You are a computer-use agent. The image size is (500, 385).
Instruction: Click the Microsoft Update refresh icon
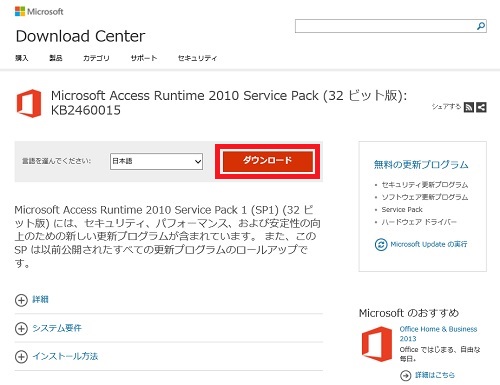pos(381,244)
